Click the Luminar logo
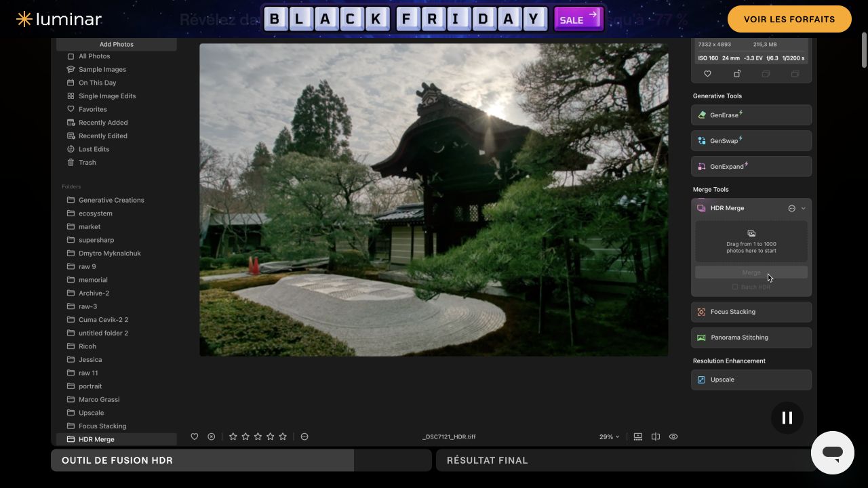Screen dimensions: 868x488 click(x=59, y=19)
